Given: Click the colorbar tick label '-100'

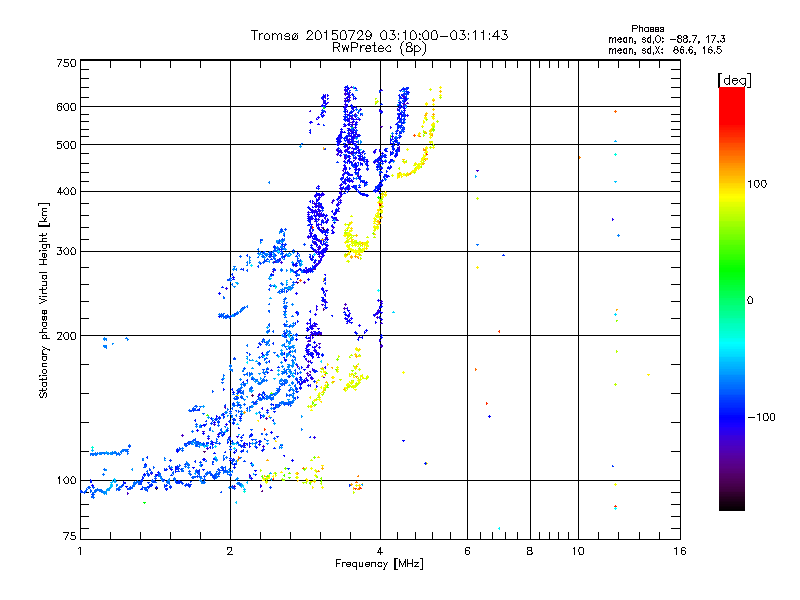Looking at the screenshot, I should (x=761, y=417).
